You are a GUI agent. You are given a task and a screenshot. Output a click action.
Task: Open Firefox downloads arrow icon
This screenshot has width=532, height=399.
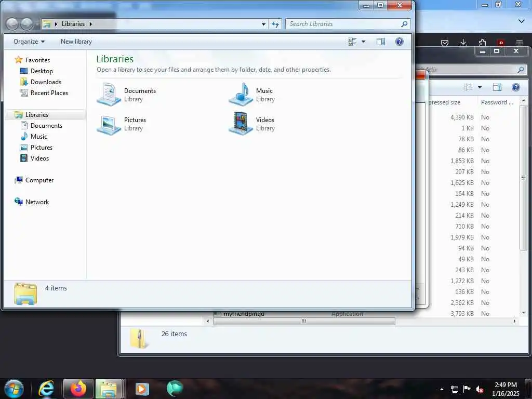coord(463,43)
